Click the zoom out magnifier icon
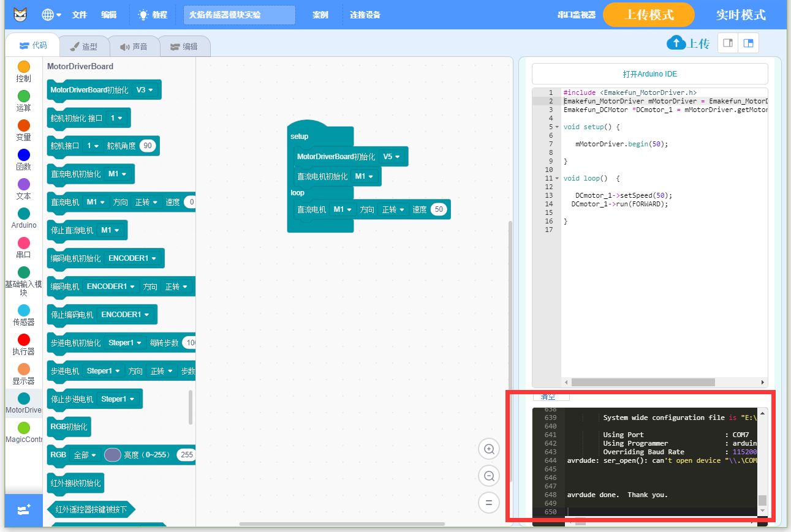Image resolution: width=791 pixels, height=532 pixels. [489, 476]
